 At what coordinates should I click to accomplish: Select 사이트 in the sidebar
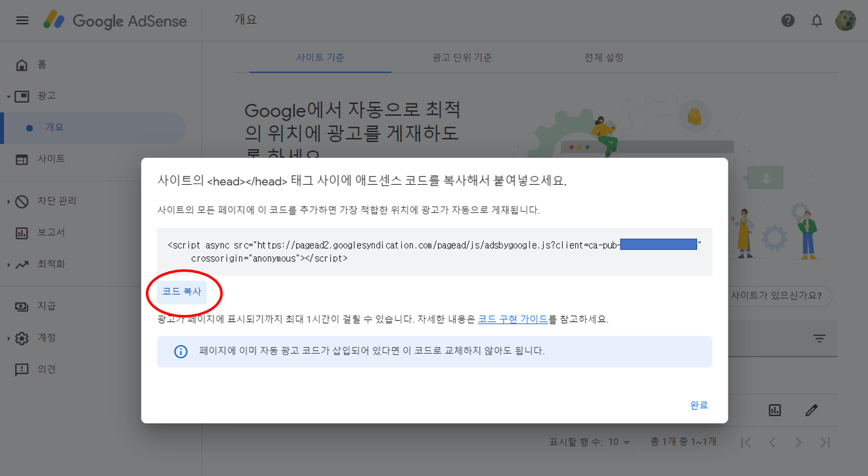coord(51,159)
